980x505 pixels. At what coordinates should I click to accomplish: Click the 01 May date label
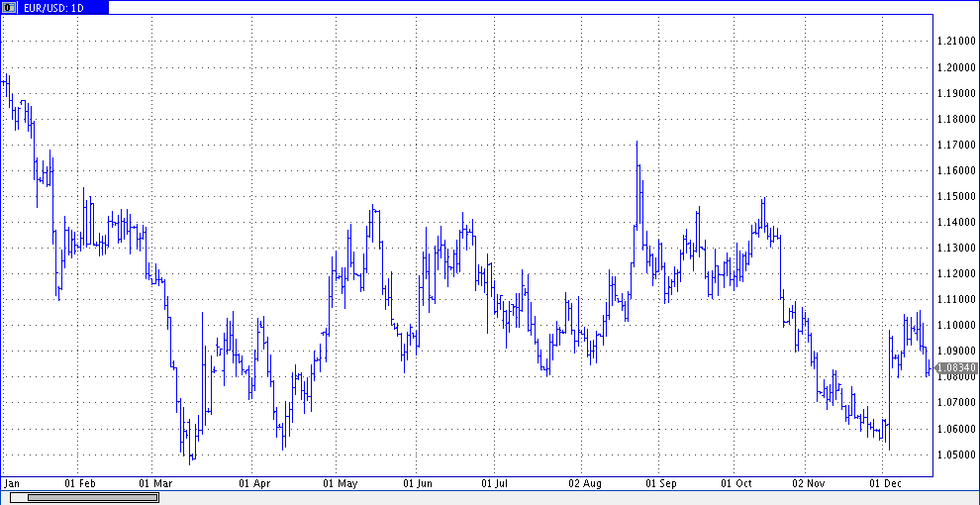[340, 484]
